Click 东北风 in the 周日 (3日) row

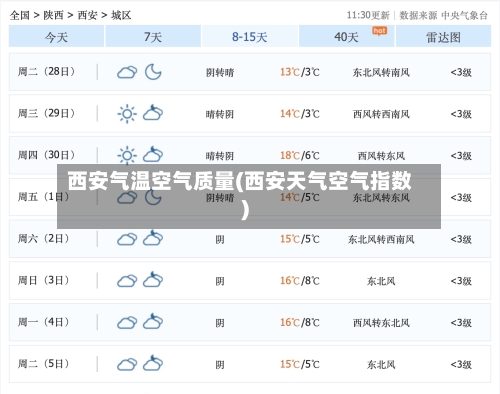[381, 281]
